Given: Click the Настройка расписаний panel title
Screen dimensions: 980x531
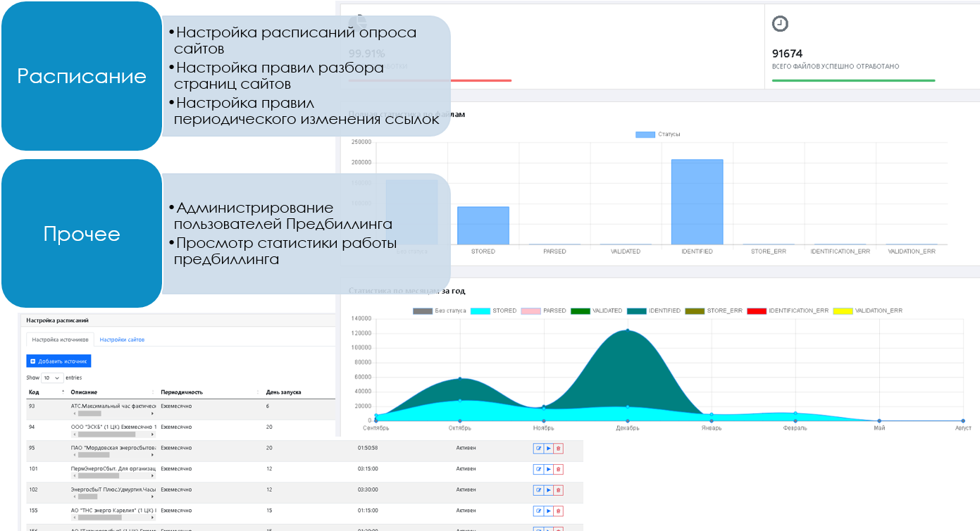Looking at the screenshot, I should tap(58, 320).
